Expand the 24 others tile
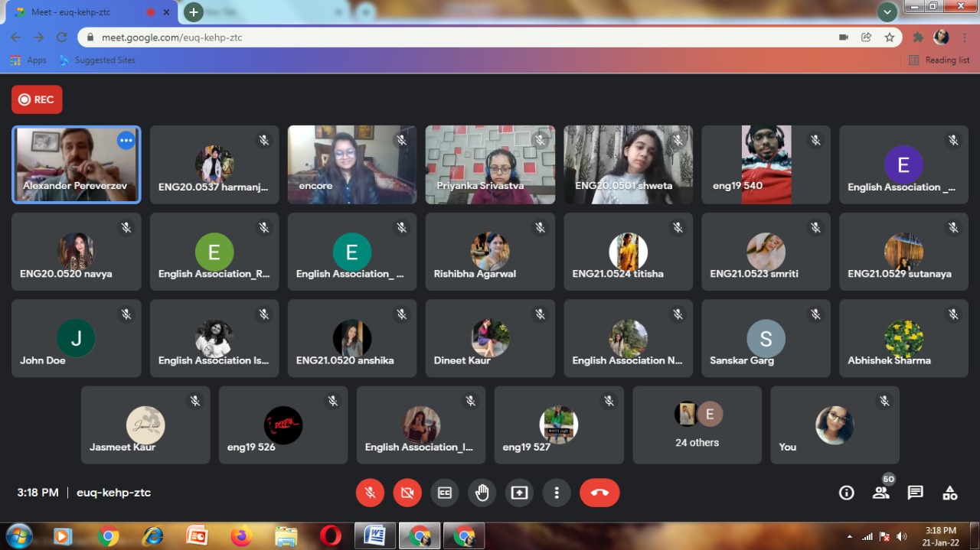980x550 pixels. pos(697,425)
